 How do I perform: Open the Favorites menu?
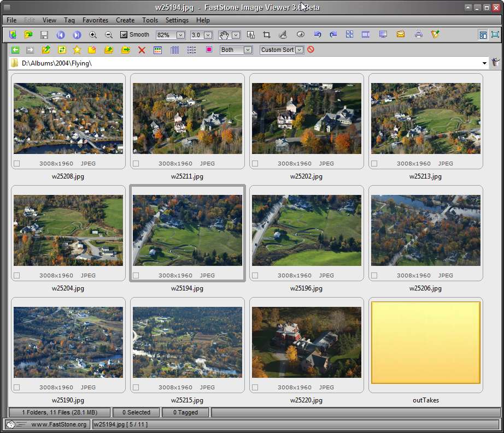click(95, 20)
